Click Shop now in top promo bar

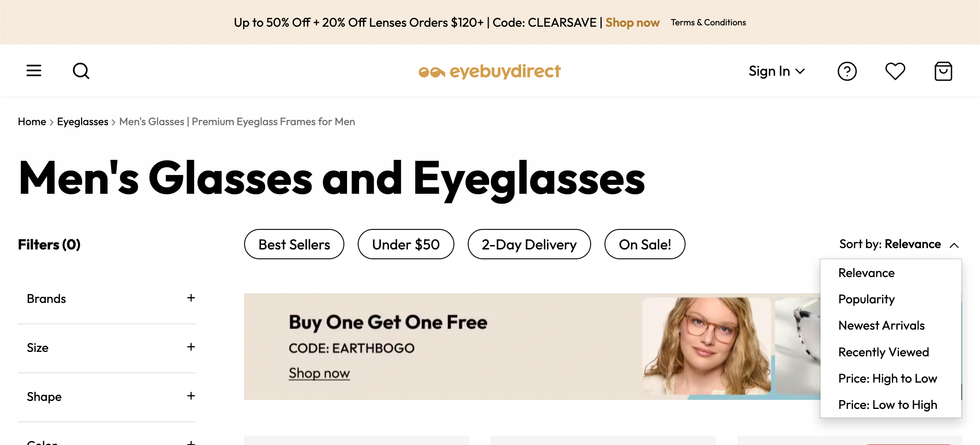click(632, 23)
